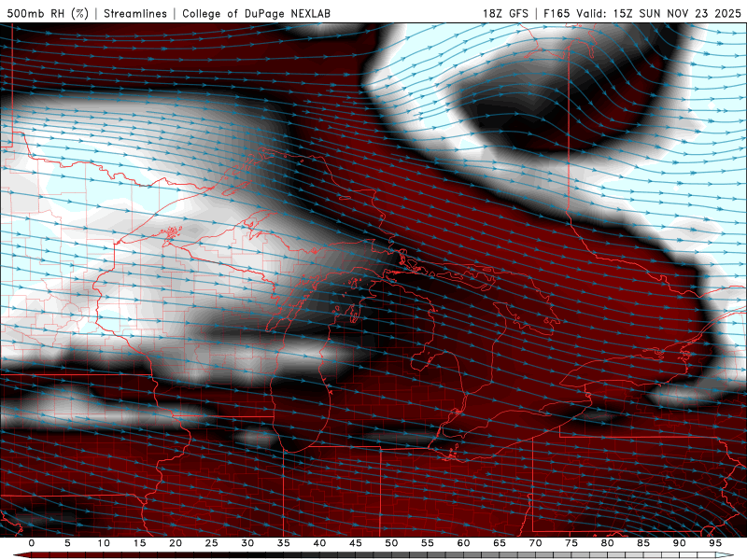This screenshot has height=560, width=747.
Task: Click the "70" label on the color scale
Action: pos(535,543)
